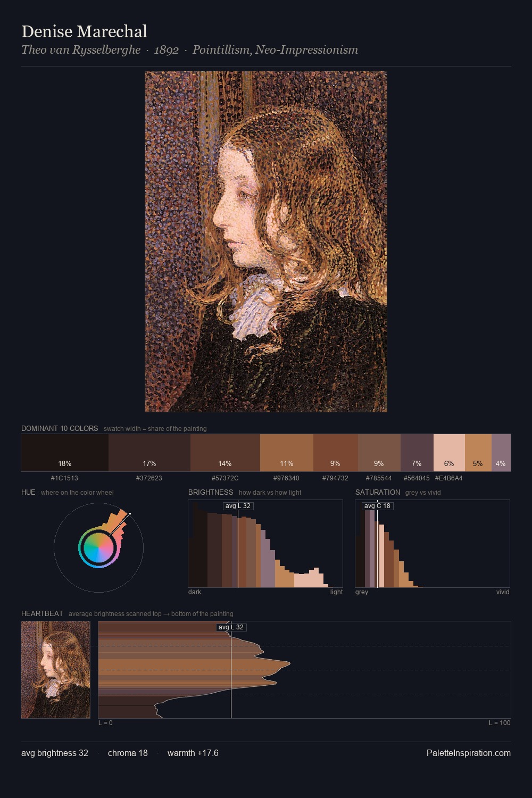
Task: Click the 'L = 0' axis label
Action: point(105,723)
